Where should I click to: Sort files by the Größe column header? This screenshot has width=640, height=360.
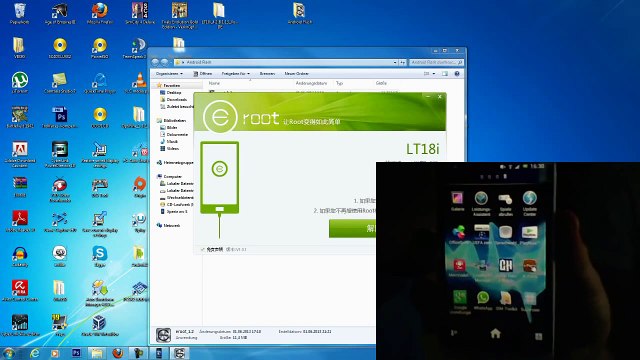coord(381,83)
